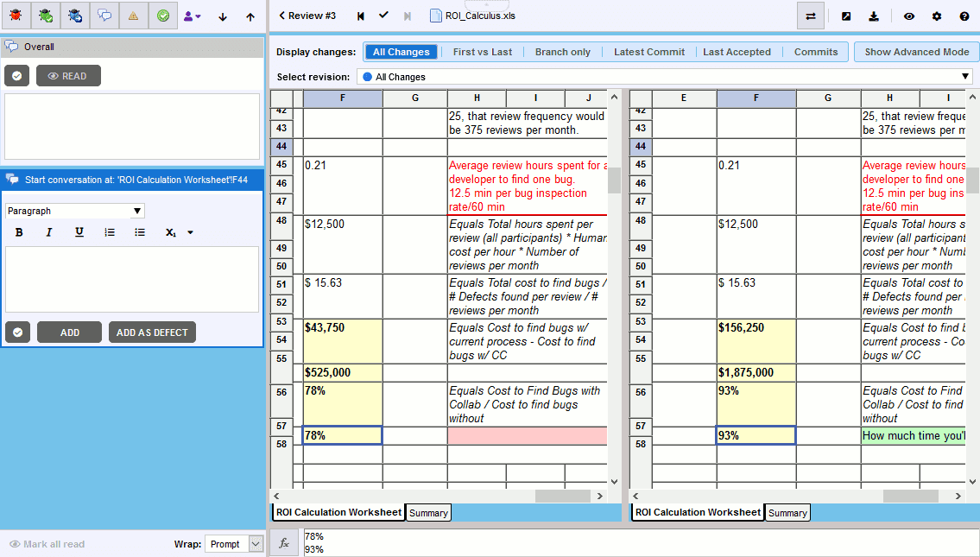
Task: Click the green checkmark accept icon
Action: (162, 16)
